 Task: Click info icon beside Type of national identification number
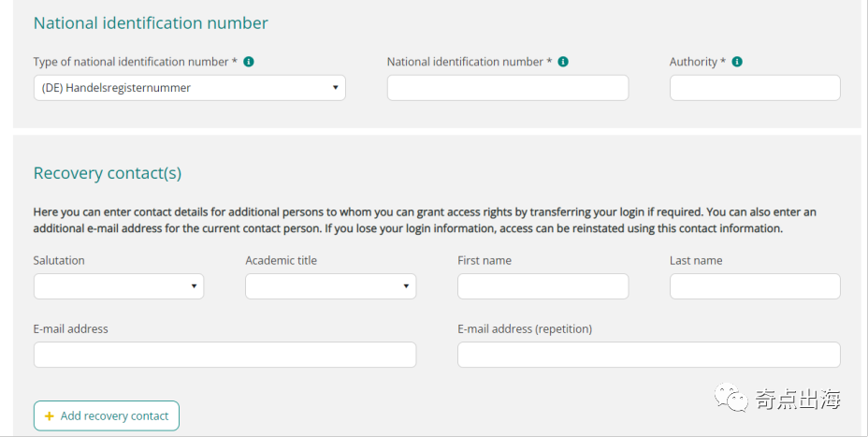tap(249, 62)
